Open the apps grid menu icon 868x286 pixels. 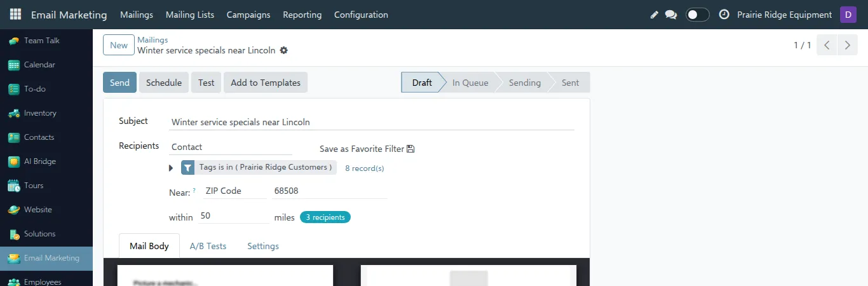coord(15,15)
